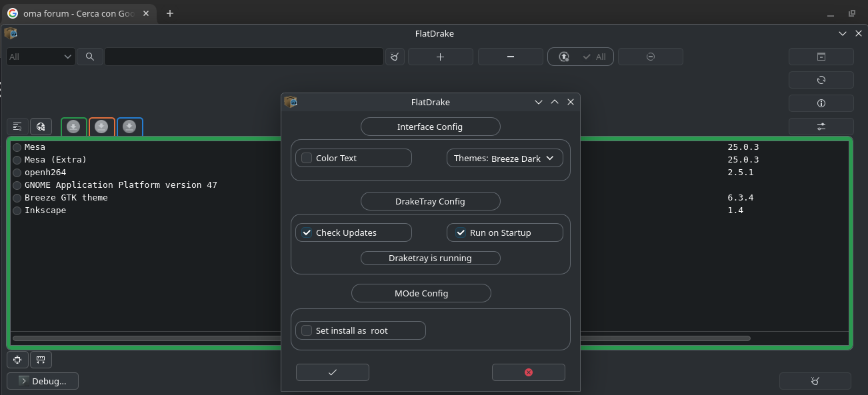This screenshot has width=868, height=395.
Task: Open the Themes: Breeze Dark dropdown
Action: pyautogui.click(x=505, y=158)
